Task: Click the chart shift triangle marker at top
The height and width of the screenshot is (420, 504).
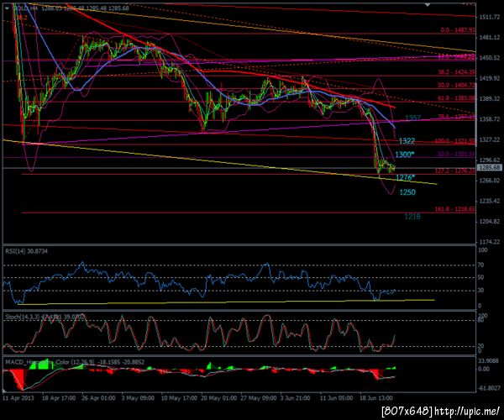Action: click(x=428, y=5)
